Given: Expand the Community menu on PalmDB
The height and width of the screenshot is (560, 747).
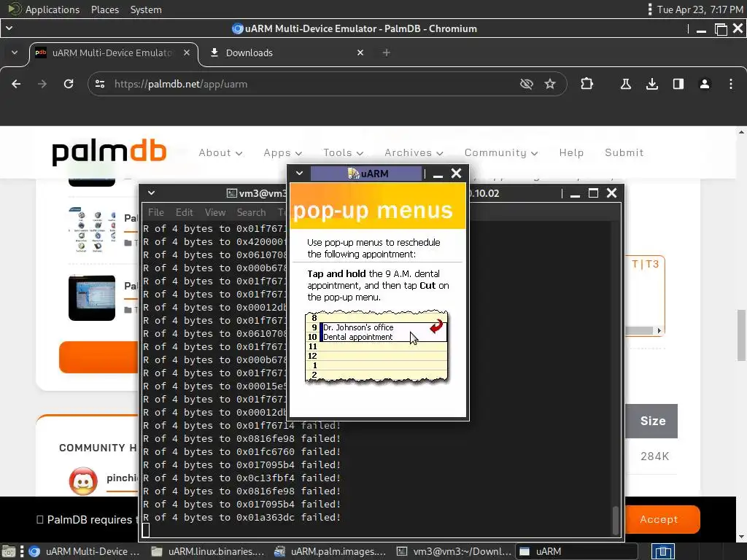Looking at the screenshot, I should [501, 152].
